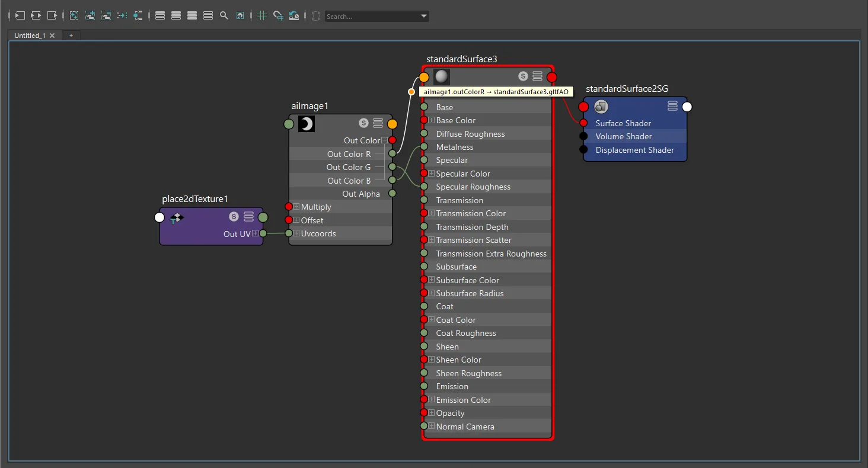Click aiImage1 orange output port
This screenshot has width=868, height=468.
[392, 124]
